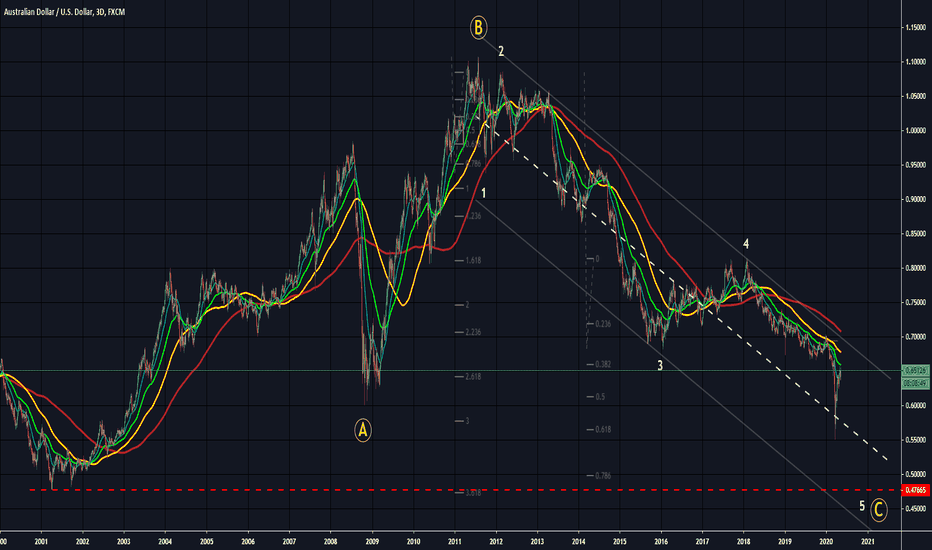Click the 2004 label on time axis
This screenshot has width=932, height=550.
coord(165,542)
